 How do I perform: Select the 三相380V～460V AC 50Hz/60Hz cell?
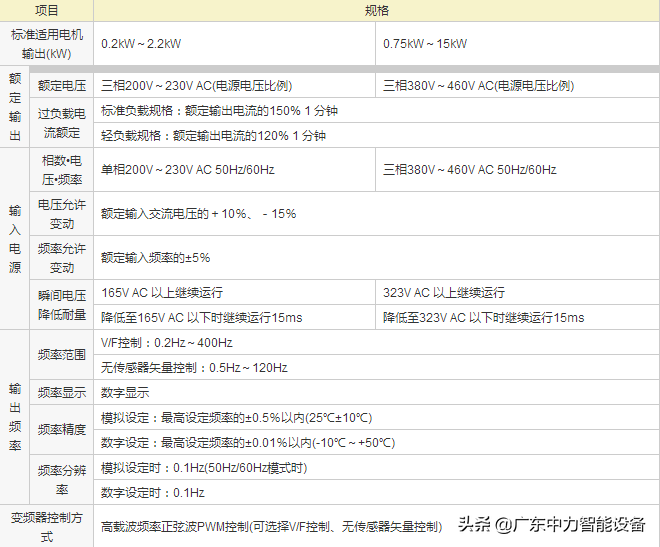[470, 170]
